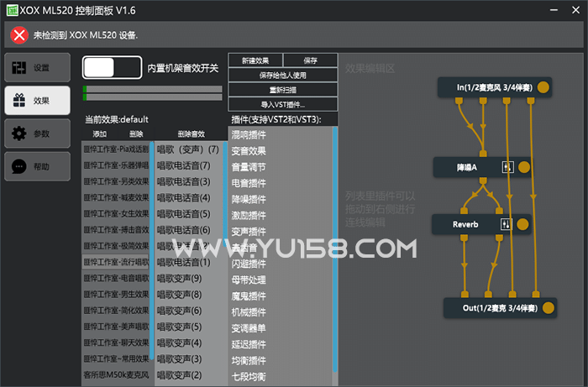Screen dimensions: 588x387
Task: Click the red error X icon
Action: point(19,35)
